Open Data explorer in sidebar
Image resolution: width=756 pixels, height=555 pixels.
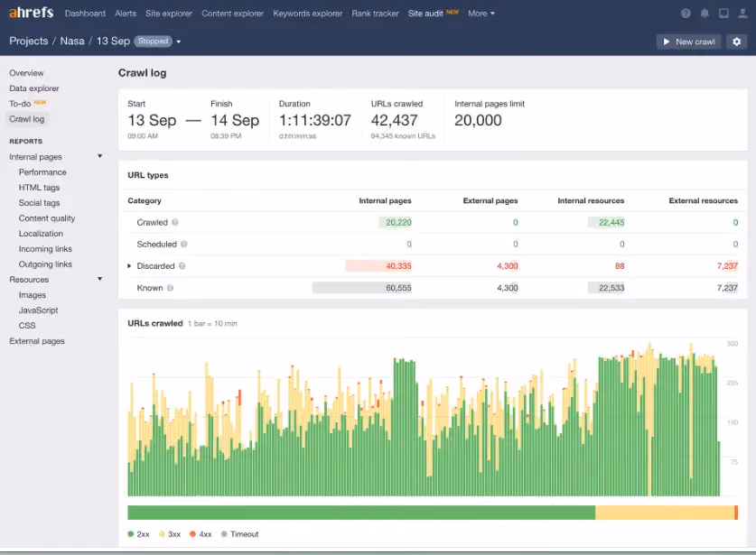pyautogui.click(x=33, y=88)
